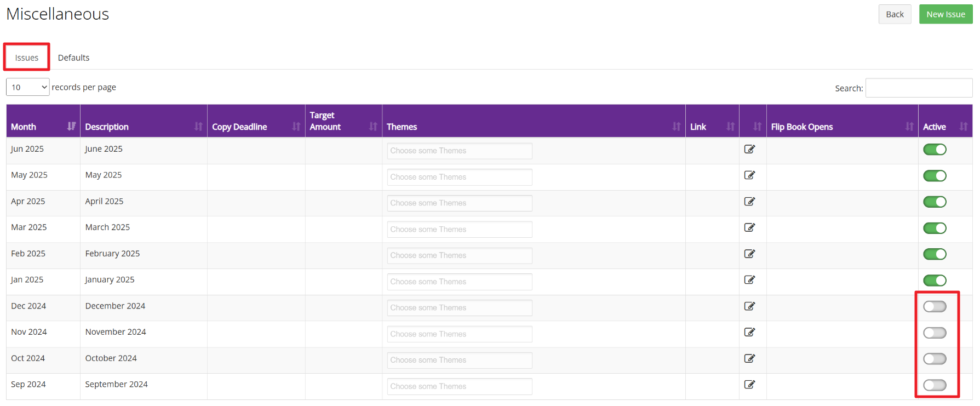Sort table by Active column
Screen dimensions: 980x406
(945, 121)
